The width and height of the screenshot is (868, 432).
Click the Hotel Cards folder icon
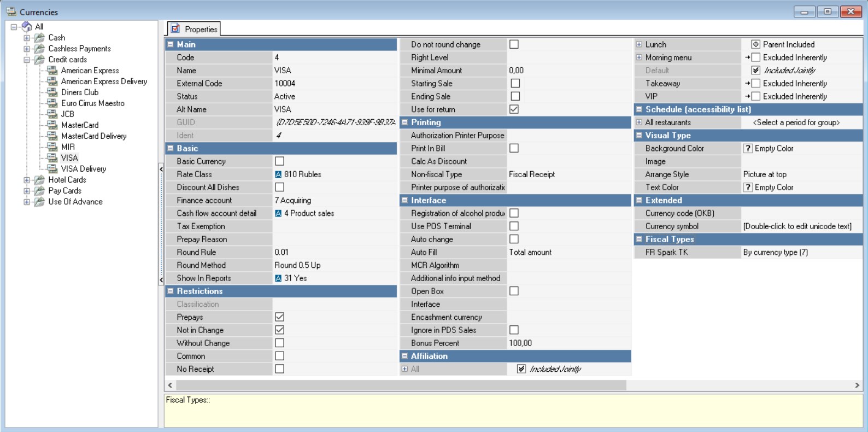pyautogui.click(x=39, y=180)
